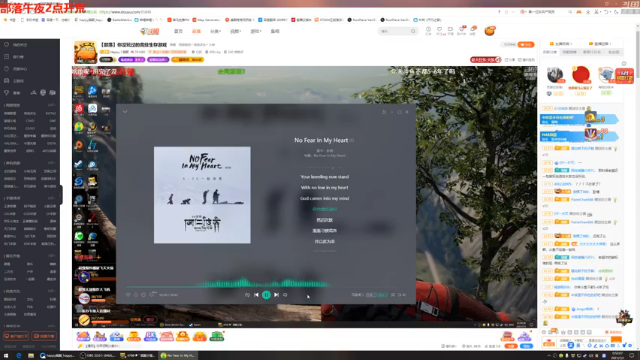The width and height of the screenshot is (640, 360).
Task: Click the red circular avatar in the right ranking panel
Action: pos(580,75)
